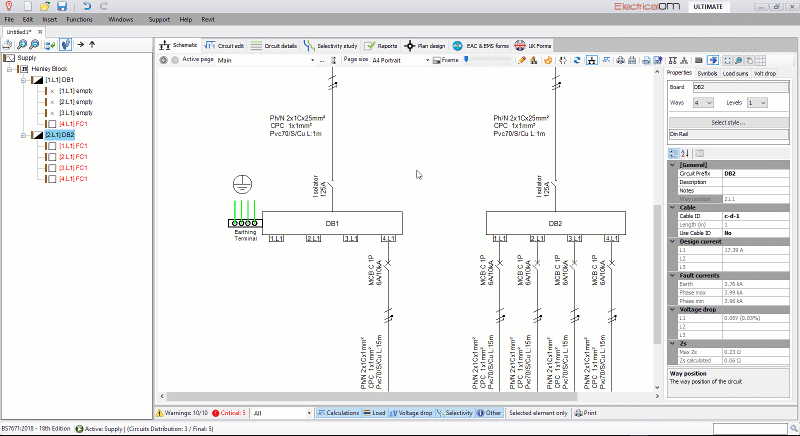Image resolution: width=800 pixels, height=436 pixels.
Task: Collapse the [General] properties section
Action: (673, 165)
